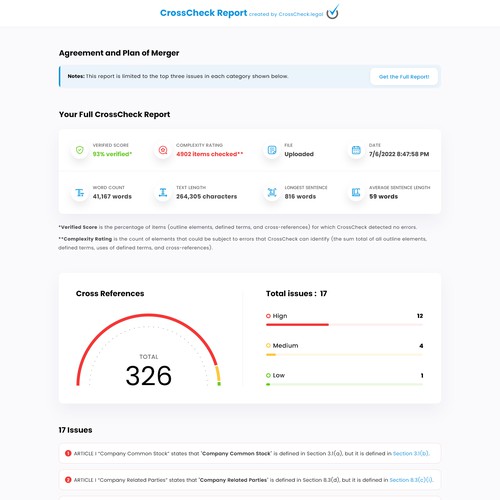Click the File document icon
The image size is (500, 500).
tap(272, 150)
